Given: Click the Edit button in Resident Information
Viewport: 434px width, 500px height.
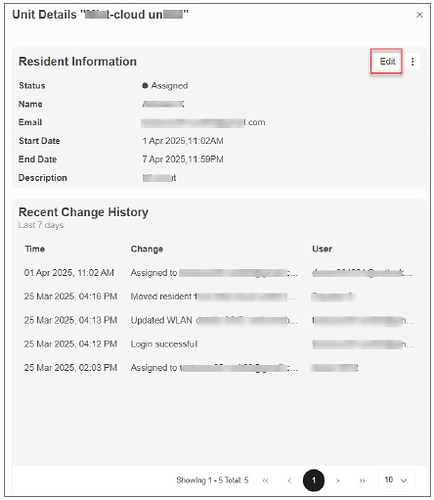Looking at the screenshot, I should 387,61.
